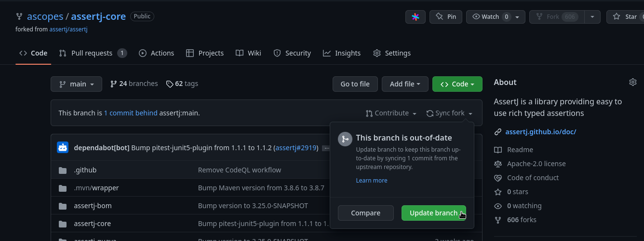This screenshot has width=644, height=241.
Task: View the 0 watching link
Action: [524, 206]
